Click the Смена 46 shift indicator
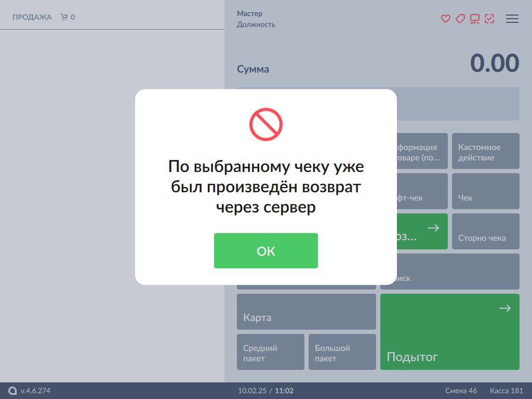532x399 pixels. [461, 391]
